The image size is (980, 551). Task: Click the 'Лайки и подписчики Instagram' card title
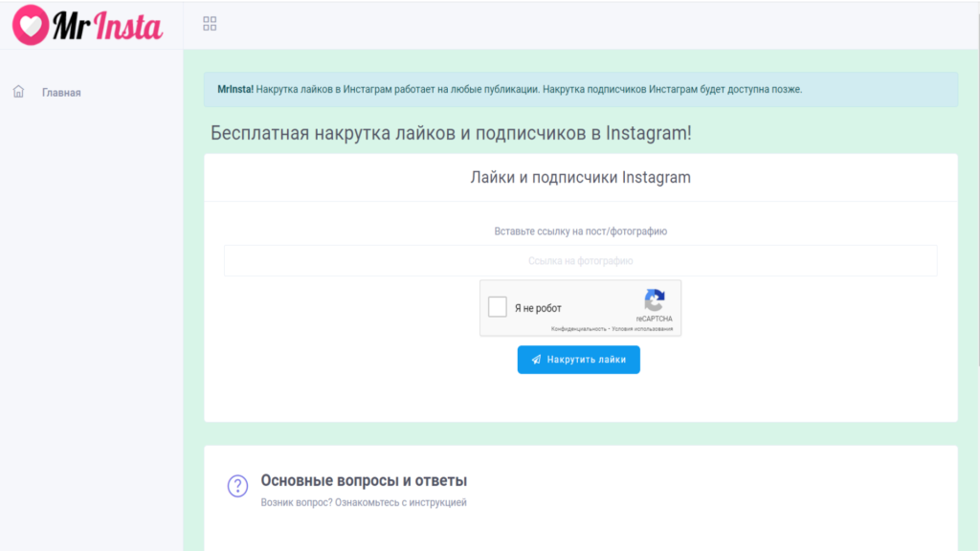[581, 177]
